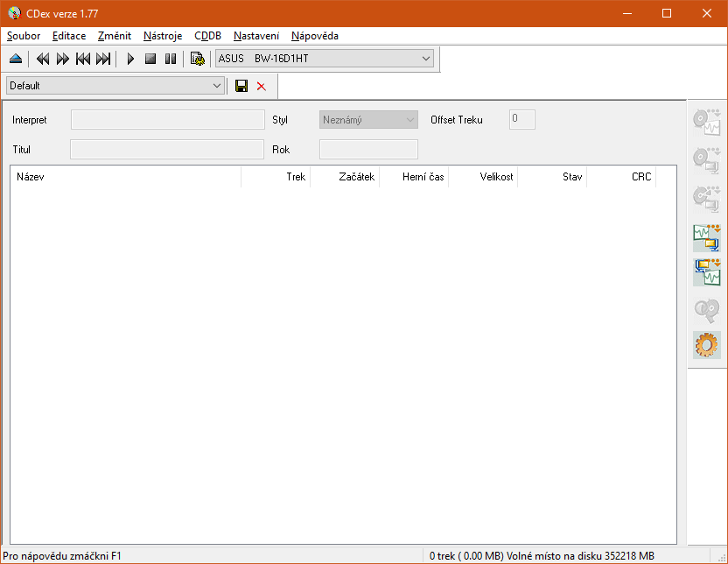The width and height of the screenshot is (728, 564).
Task: Open settings via the orange gear icon
Action: point(706,344)
